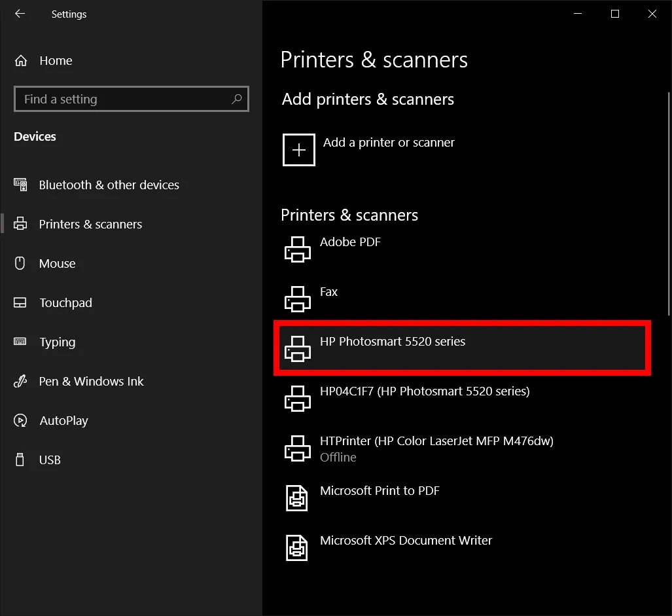Click the Home icon in the sidebar
The width and height of the screenshot is (672, 616).
click(20, 60)
